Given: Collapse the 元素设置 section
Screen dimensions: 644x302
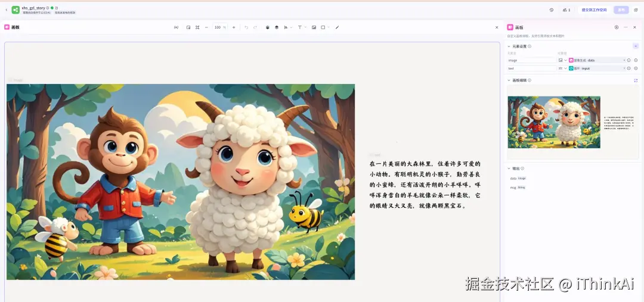Looking at the screenshot, I should 509,46.
